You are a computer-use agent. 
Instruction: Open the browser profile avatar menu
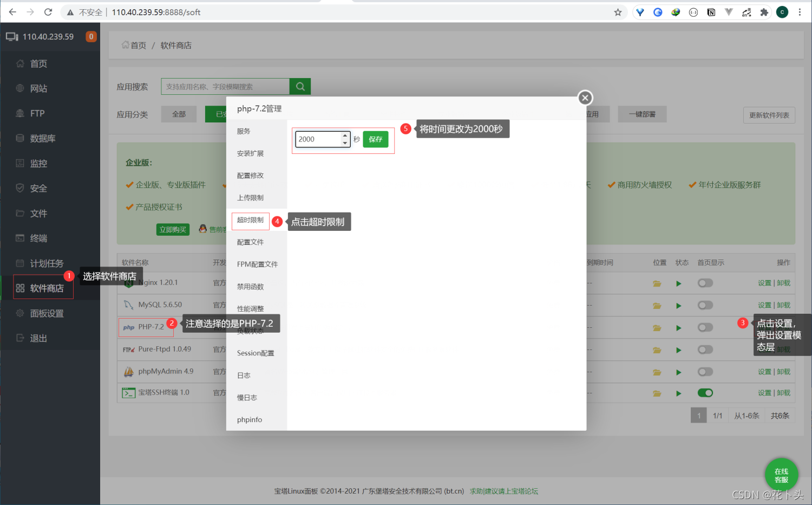[x=782, y=11]
